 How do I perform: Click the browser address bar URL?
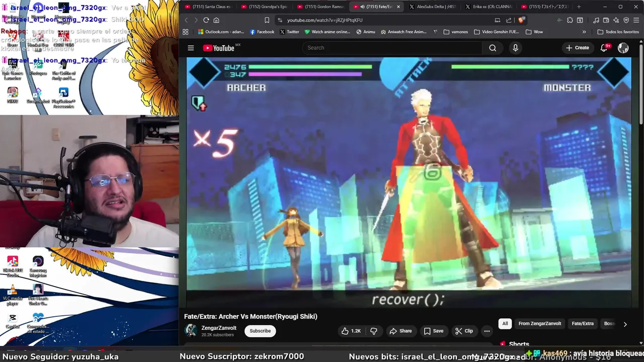pos(325,20)
